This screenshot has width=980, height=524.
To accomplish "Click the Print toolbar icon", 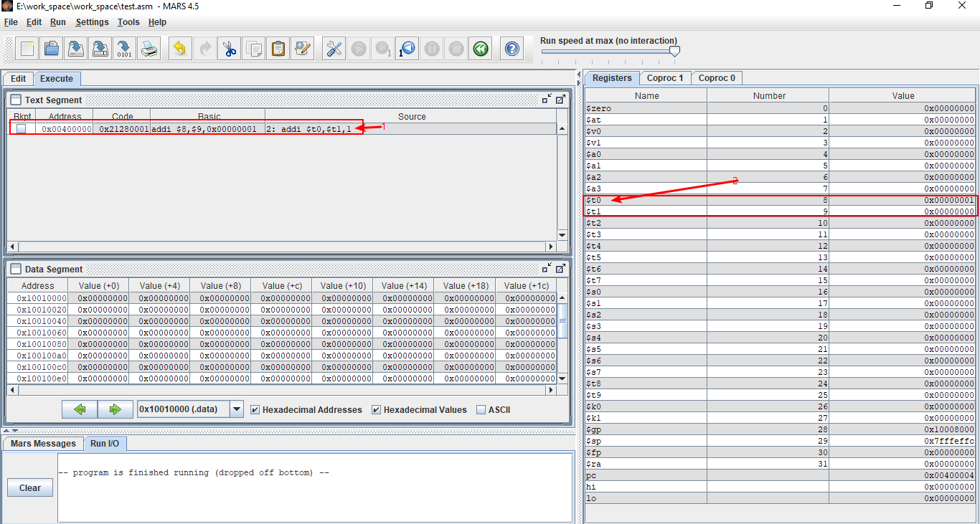I will (148, 49).
